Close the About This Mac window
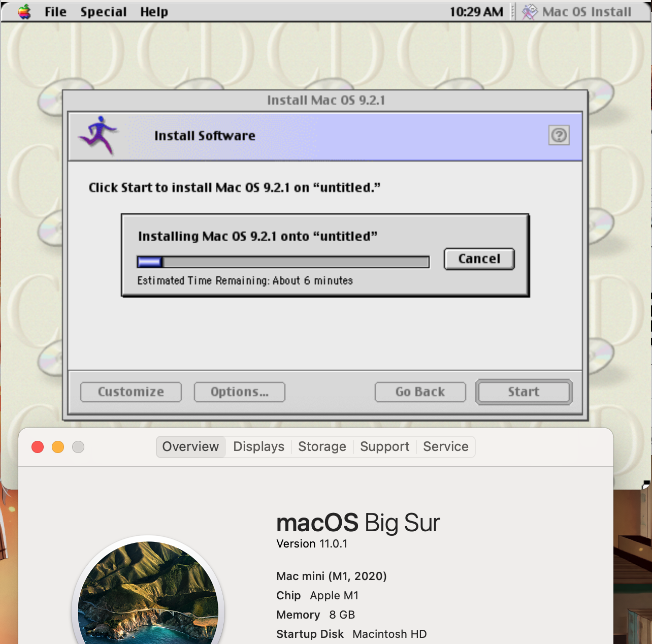The width and height of the screenshot is (652, 644). 38,447
